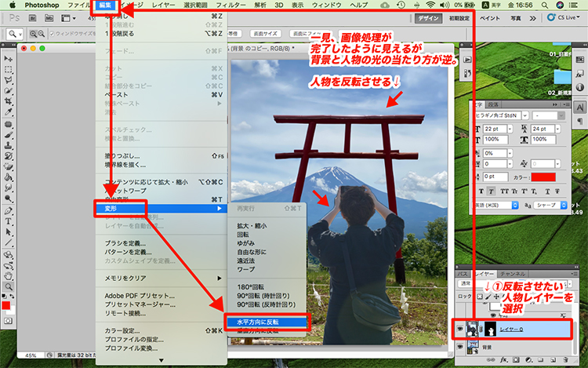
Task: Add layer style via fx icon
Action: click(504, 359)
